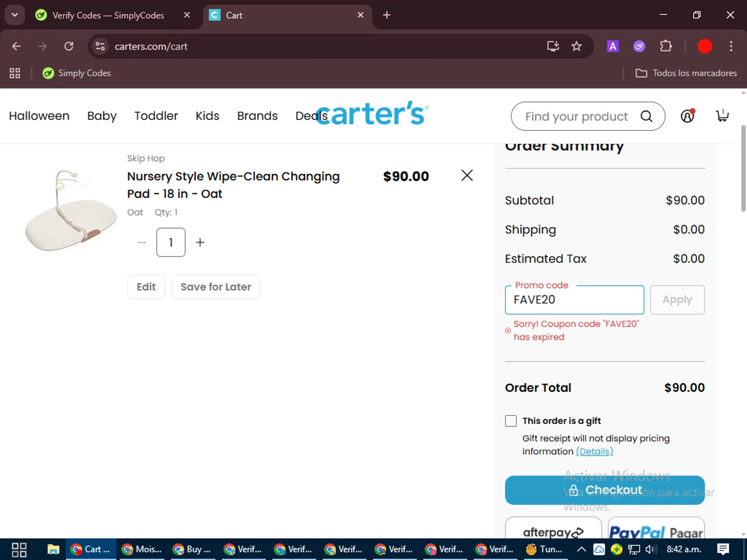Open the changing pad product thumbnail
747x560 pixels.
(x=70, y=212)
